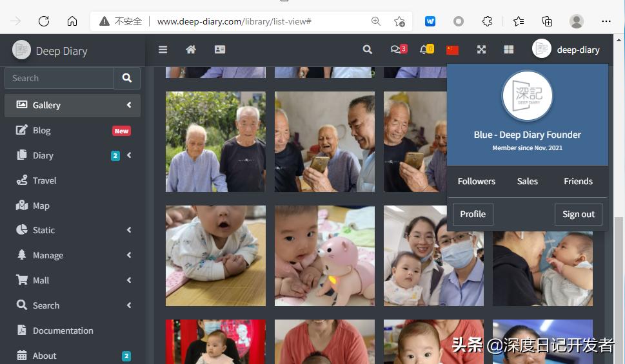Viewport: 625px width, 364px height.
Task: Refresh the browser page
Action: [44, 21]
